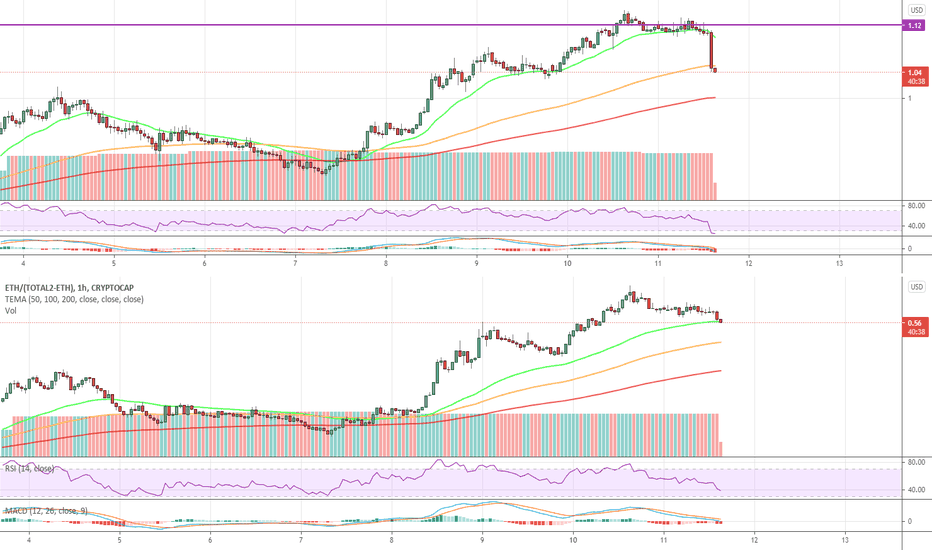Click the 40.00 level on lower RSI scale

point(917,490)
